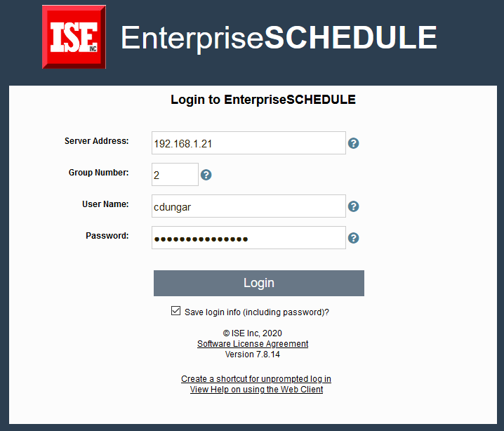504x431 pixels.
Task: Focus the Group Number input box
Action: coord(175,175)
